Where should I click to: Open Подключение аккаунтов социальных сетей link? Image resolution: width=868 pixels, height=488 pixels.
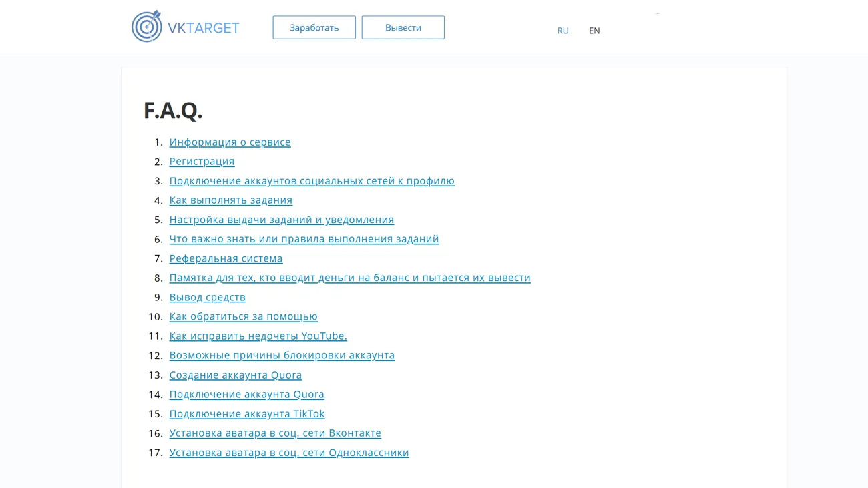click(312, 181)
